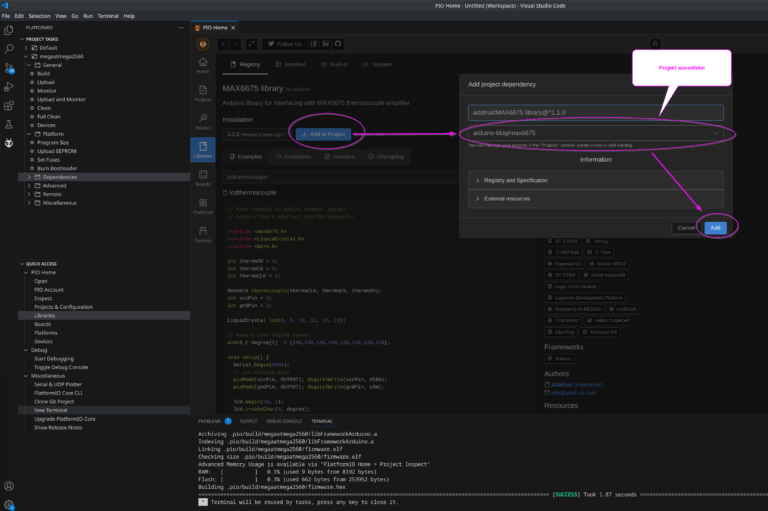This screenshot has height=511, width=768.
Task: Click the Add to Project button
Action: click(323, 134)
